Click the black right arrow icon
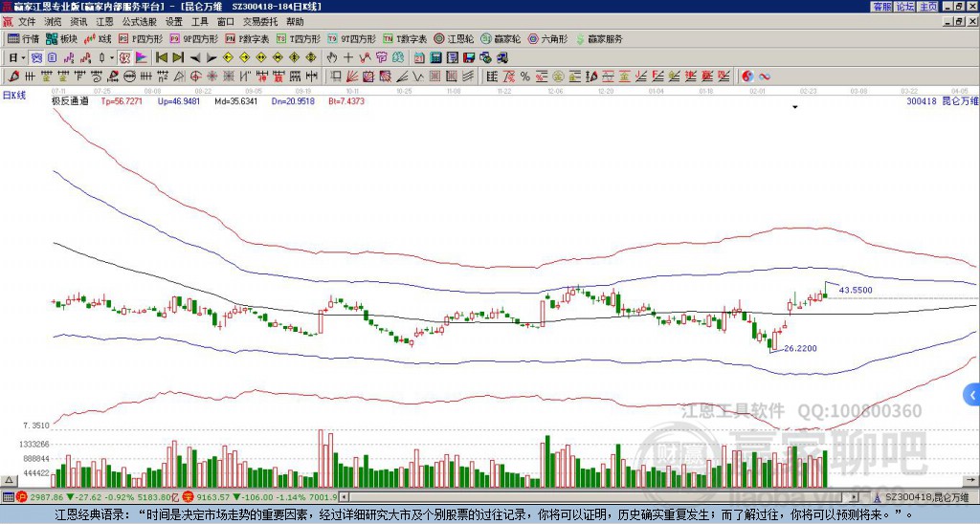The height and width of the screenshot is (524, 980). pos(212,58)
